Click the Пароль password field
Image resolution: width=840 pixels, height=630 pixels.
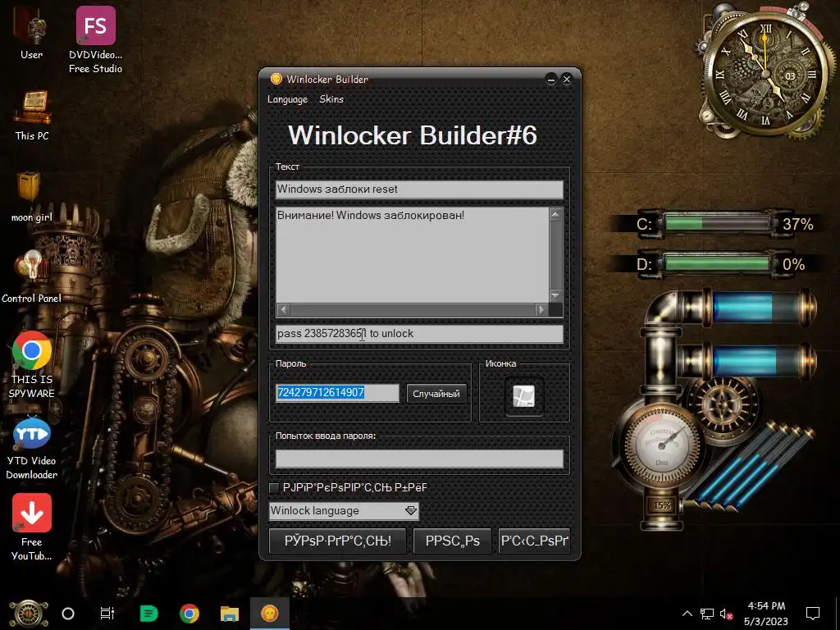(337, 393)
